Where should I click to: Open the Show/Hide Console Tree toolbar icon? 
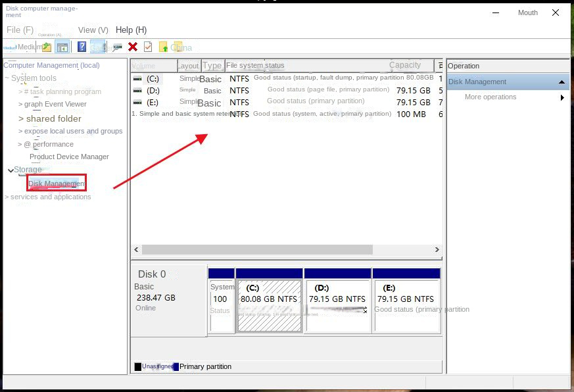click(62, 47)
